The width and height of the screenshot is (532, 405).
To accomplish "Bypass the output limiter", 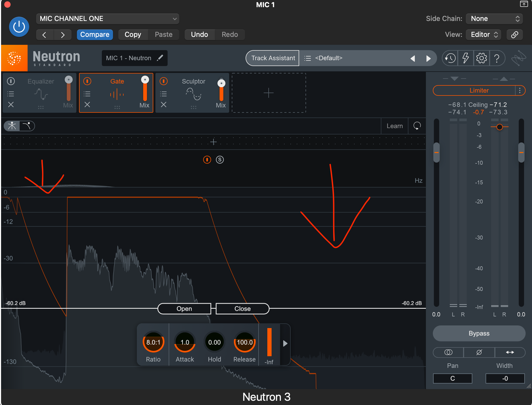I will tap(479, 333).
